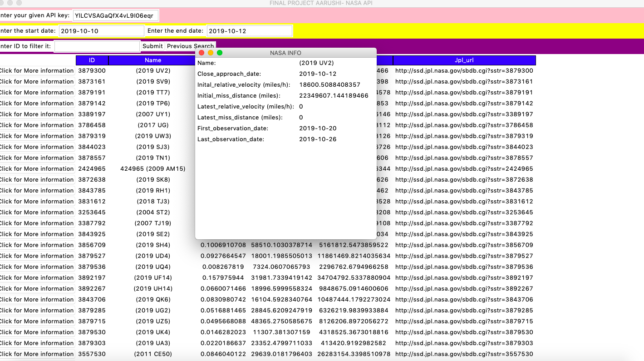View more information for 3892267
644x361 pixels.
(36, 289)
